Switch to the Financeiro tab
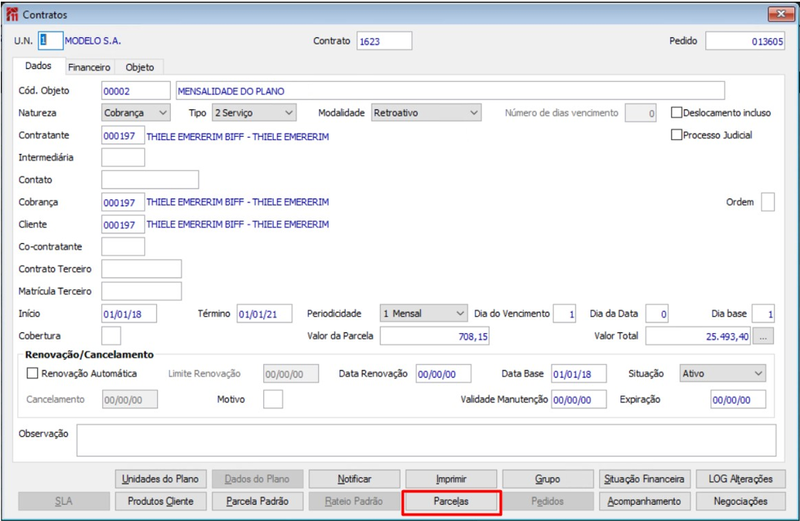The width and height of the screenshot is (800, 521). pos(89,67)
